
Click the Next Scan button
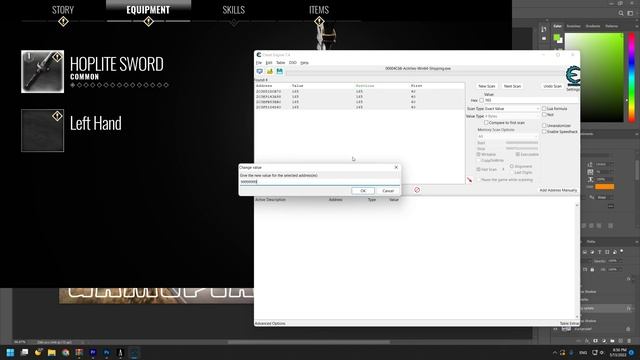[x=512, y=86]
